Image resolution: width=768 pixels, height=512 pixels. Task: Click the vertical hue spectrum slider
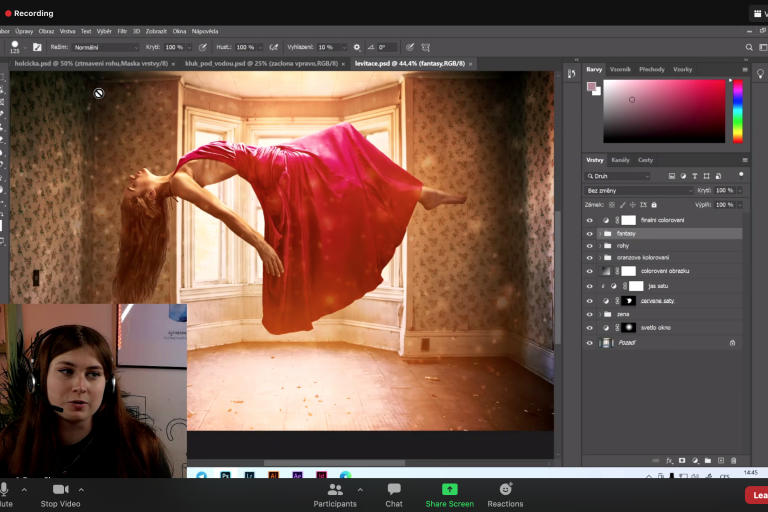(x=738, y=110)
